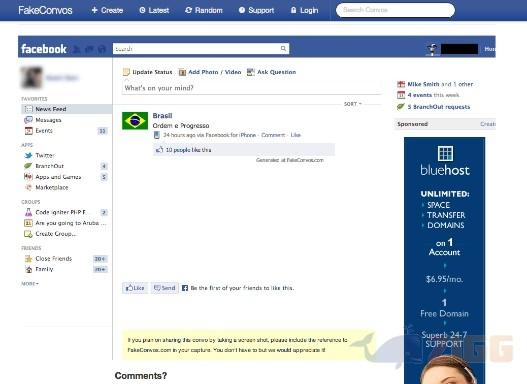Open the Code Igniter PHP group
Viewport: 527px width, 384px height.
pos(60,212)
